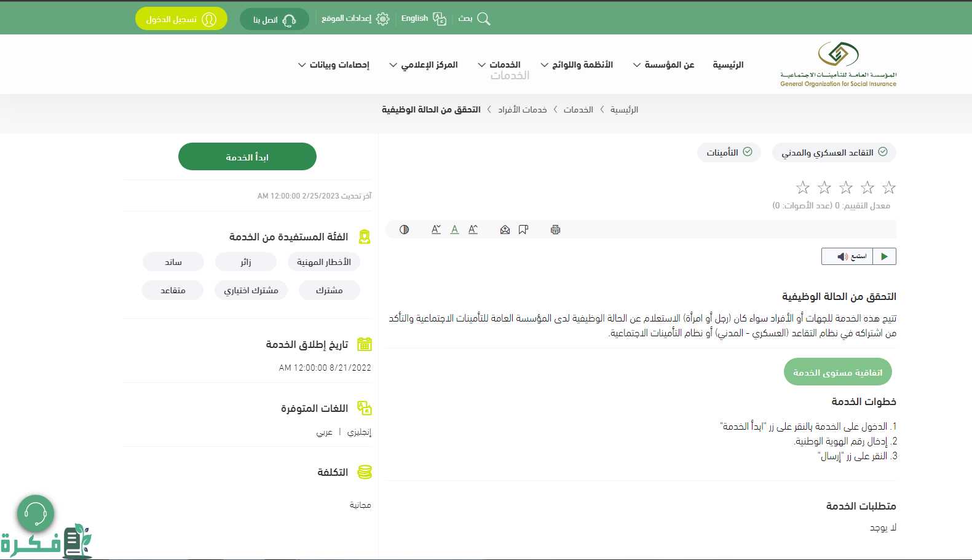Image resolution: width=972 pixels, height=560 pixels.
Task: Toggle the التقاعد العسكري والمدني tag
Action: [x=834, y=152]
